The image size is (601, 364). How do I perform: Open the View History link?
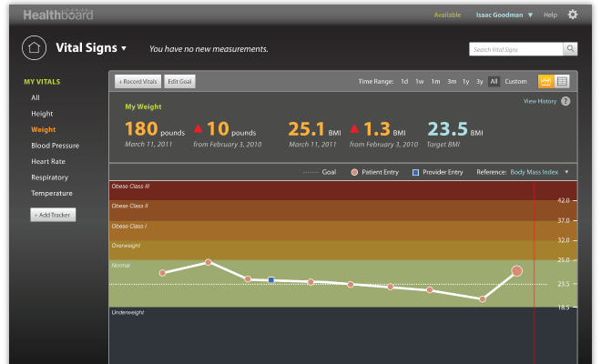(x=539, y=101)
